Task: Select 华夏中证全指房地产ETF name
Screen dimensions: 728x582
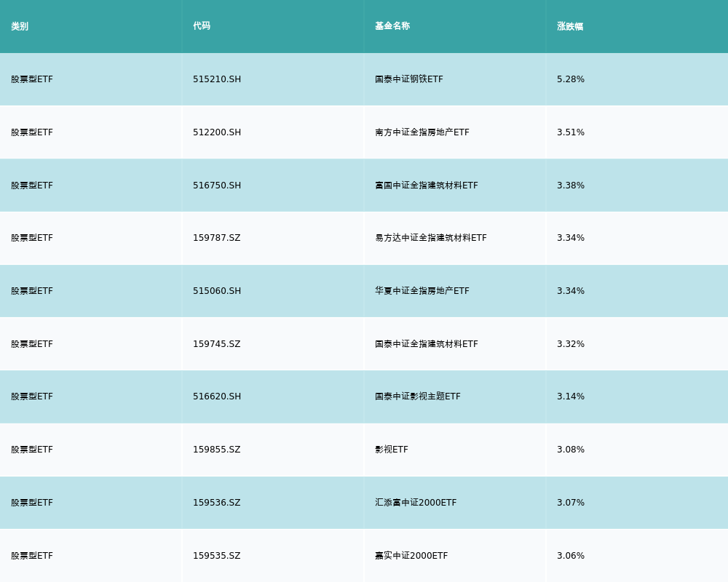Action: coord(422,291)
